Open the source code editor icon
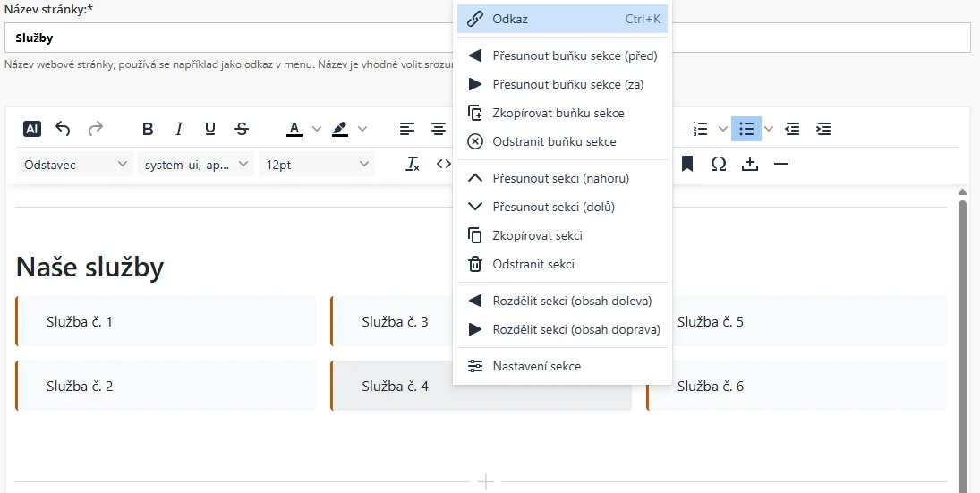980x493 pixels. pos(442,164)
